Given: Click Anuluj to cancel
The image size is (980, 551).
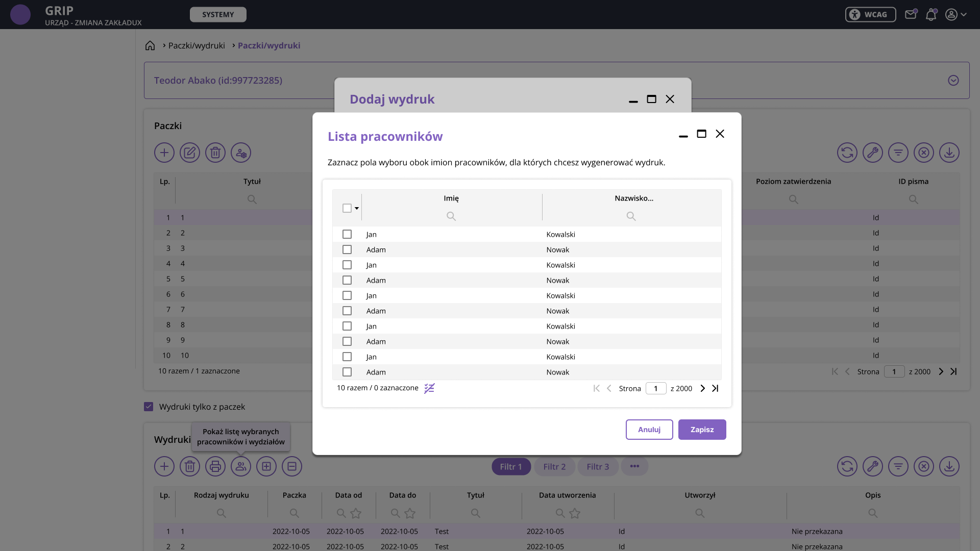Looking at the screenshot, I should (649, 430).
